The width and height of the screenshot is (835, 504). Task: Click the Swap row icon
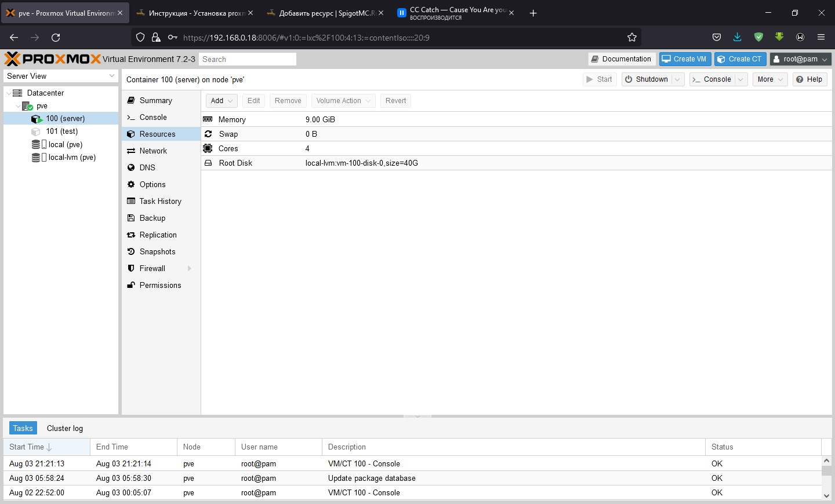pos(208,134)
